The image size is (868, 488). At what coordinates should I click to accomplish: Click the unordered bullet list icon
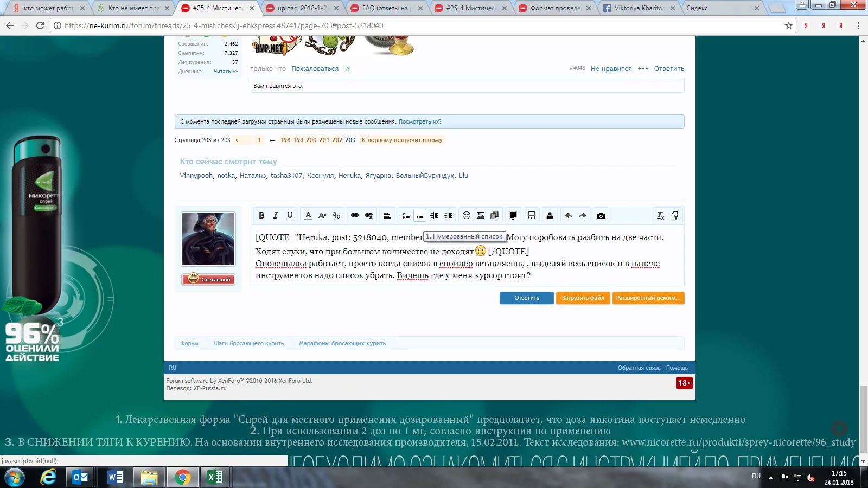[406, 215]
